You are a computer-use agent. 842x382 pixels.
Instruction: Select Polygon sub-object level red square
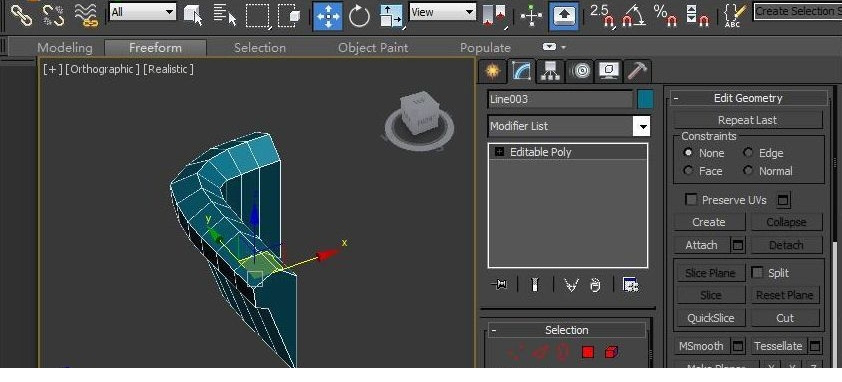click(x=588, y=352)
